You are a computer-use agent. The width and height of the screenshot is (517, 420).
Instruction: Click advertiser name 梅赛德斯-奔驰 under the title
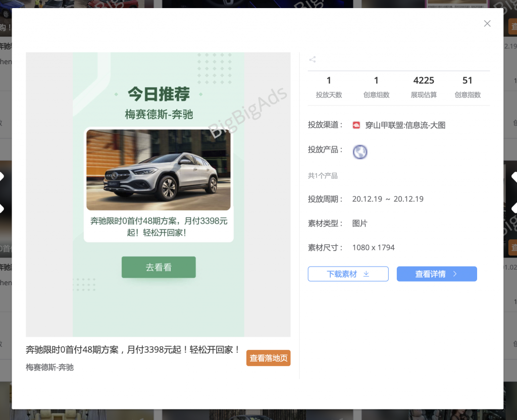point(49,367)
